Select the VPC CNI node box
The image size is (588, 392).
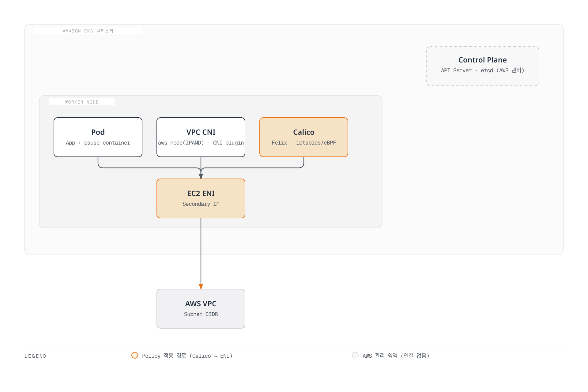click(x=201, y=137)
